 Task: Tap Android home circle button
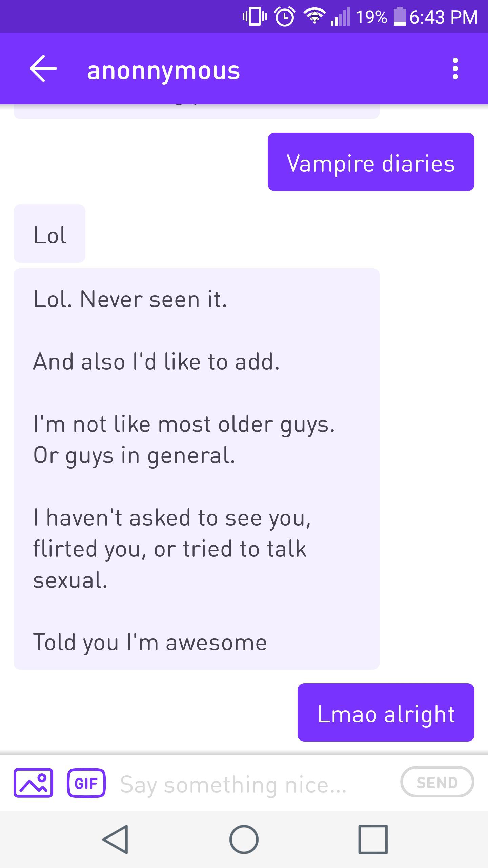[244, 839]
